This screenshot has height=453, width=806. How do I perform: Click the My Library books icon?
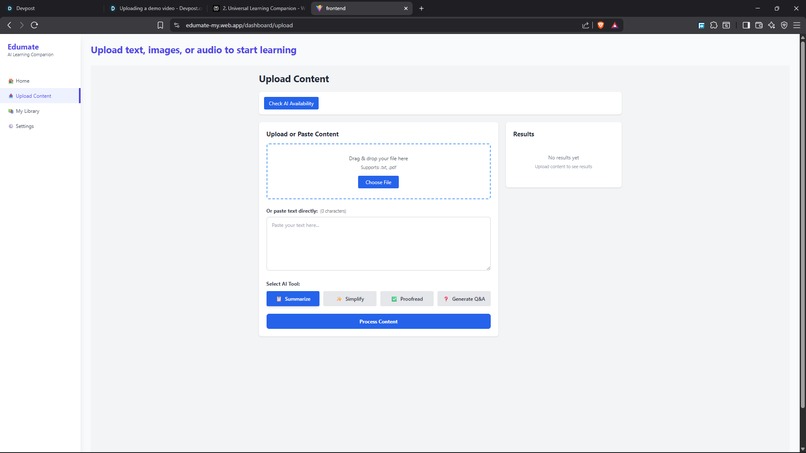[x=11, y=111]
